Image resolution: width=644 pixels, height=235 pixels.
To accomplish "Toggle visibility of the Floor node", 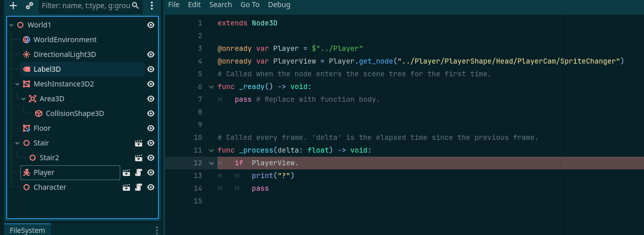I will 151,128.
